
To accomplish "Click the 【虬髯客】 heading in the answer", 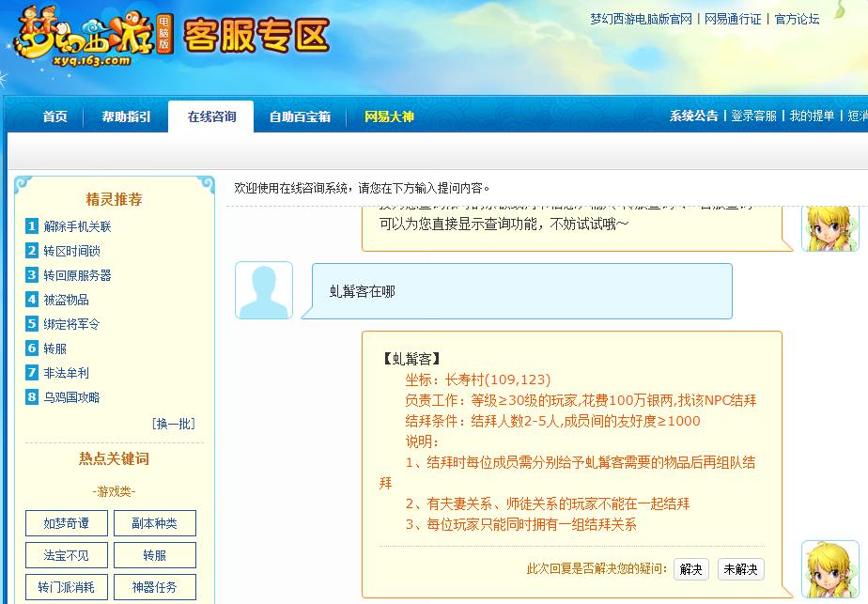I will 411,359.
